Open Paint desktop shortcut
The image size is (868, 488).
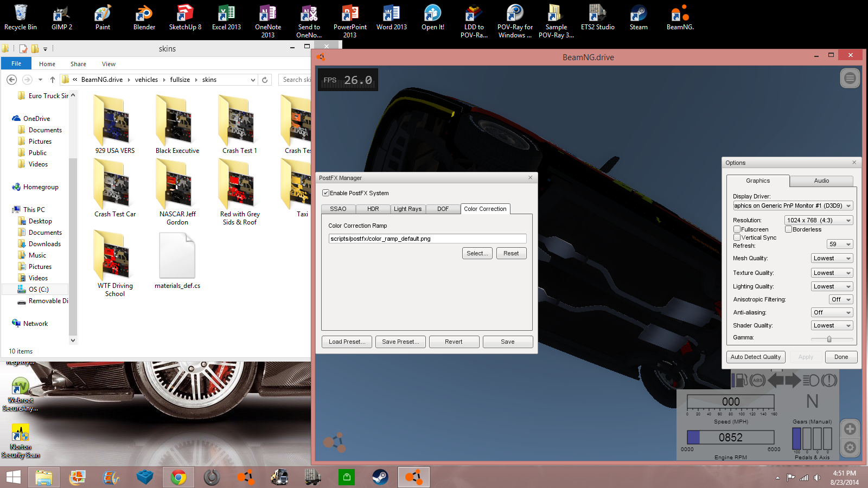coord(103,17)
